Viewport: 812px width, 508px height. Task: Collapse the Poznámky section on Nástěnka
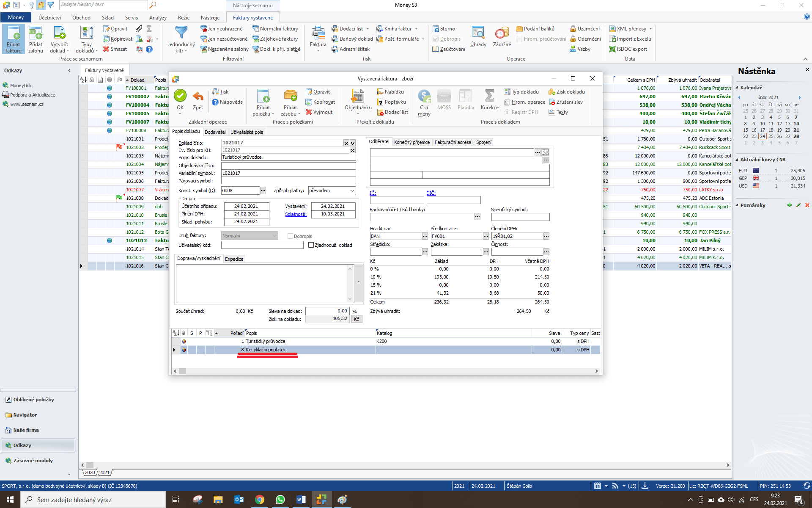pyautogui.click(x=737, y=205)
